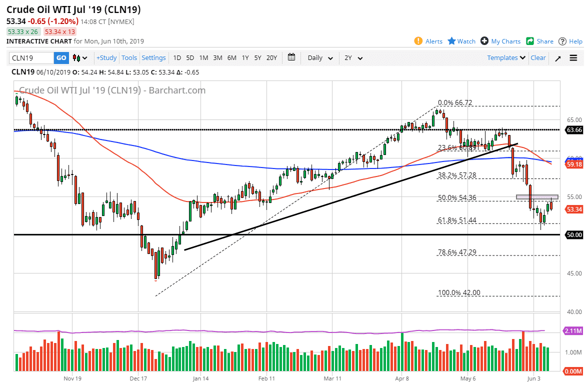Switch range to 1D
This screenshot has width=588, height=382.
pyautogui.click(x=177, y=58)
